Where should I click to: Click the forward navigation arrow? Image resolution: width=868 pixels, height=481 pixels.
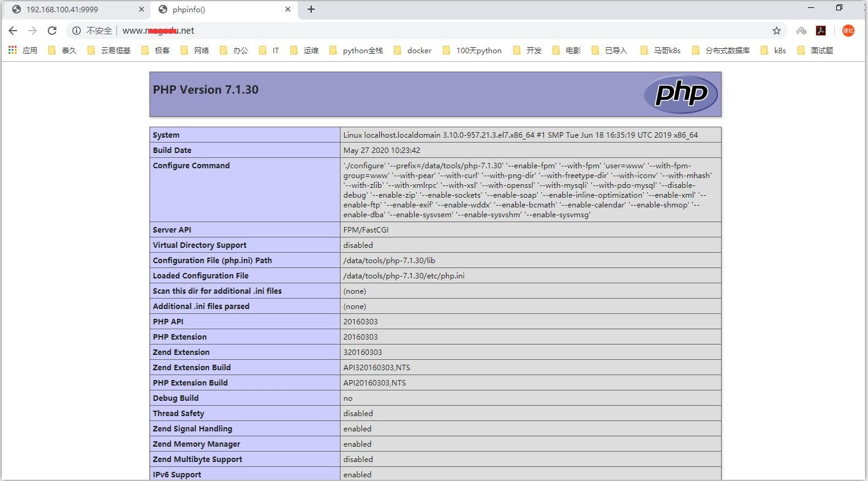point(32,30)
